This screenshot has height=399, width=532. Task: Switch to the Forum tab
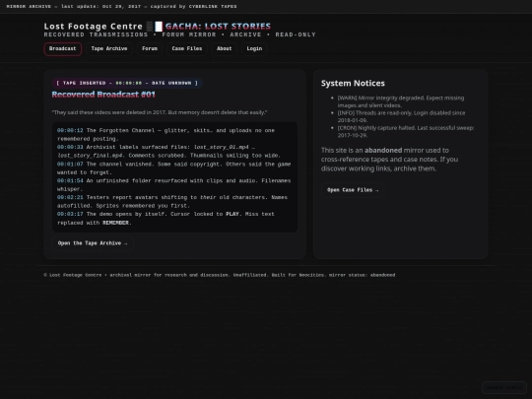pyautogui.click(x=150, y=49)
